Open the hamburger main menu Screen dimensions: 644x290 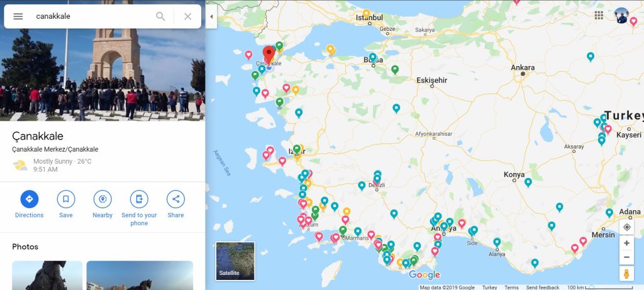[18, 16]
